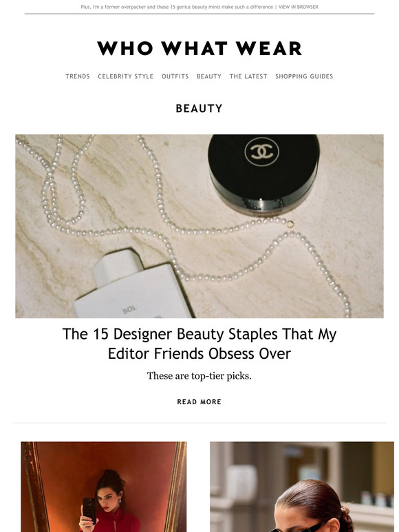Open Shopping Guides navigation link
The height and width of the screenshot is (532, 399).
click(x=304, y=76)
